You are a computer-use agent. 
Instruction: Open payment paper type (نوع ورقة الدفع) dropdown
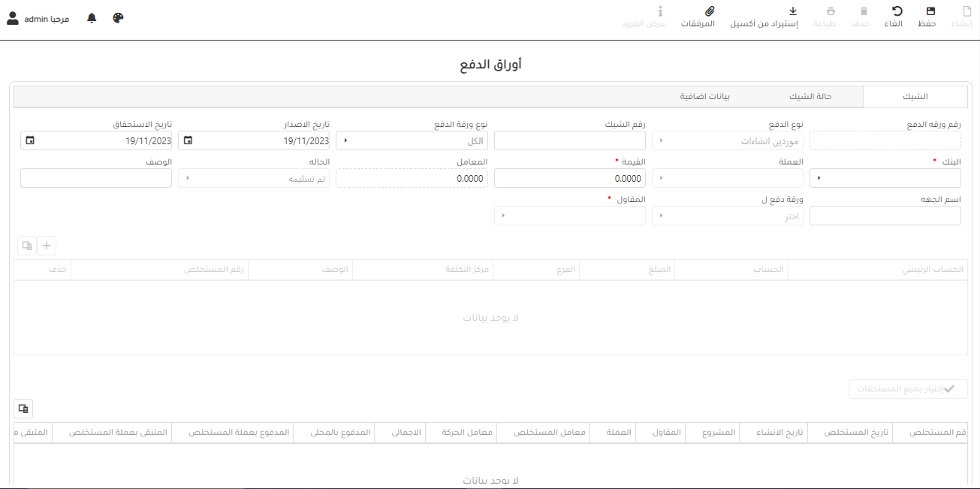[345, 140]
